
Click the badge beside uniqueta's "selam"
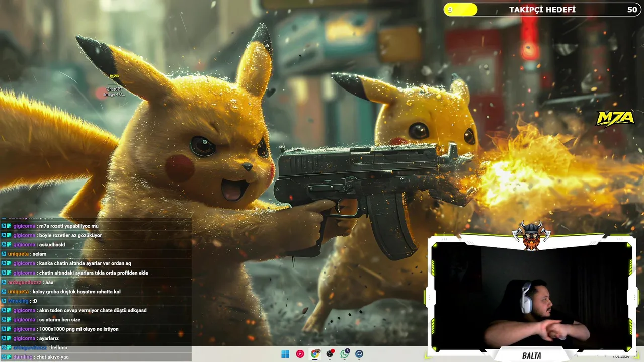click(4, 254)
